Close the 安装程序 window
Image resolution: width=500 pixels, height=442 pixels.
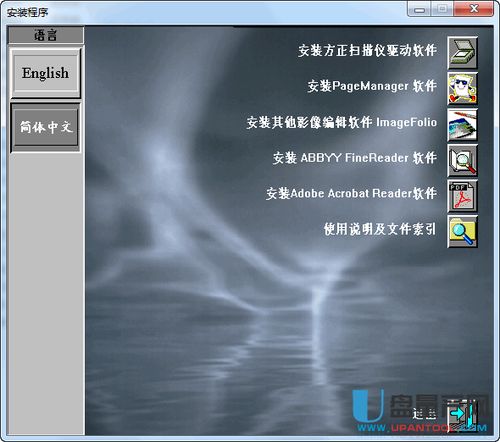[x=474, y=9]
